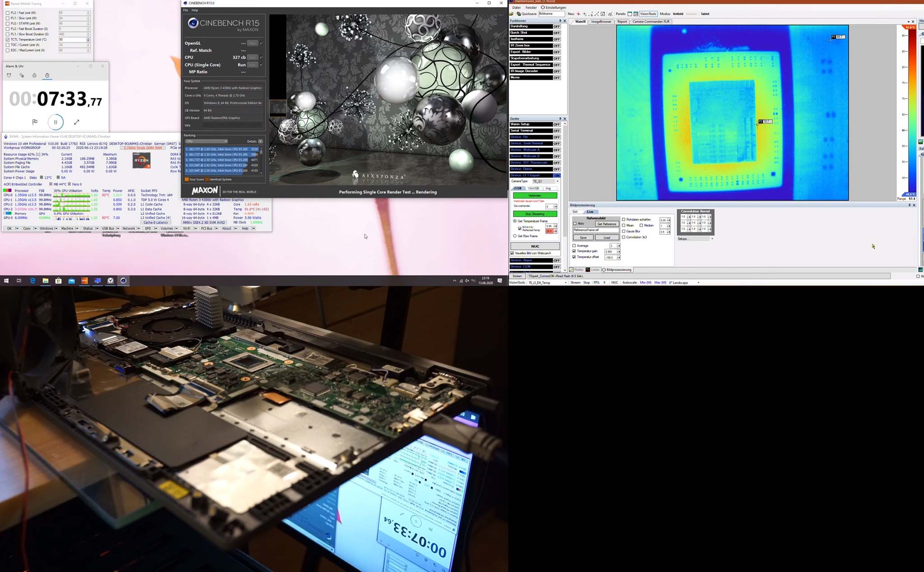924x572 pixels.
Task: Click the Quicksave icon in ThermoVision toolbar
Action: click(x=518, y=14)
